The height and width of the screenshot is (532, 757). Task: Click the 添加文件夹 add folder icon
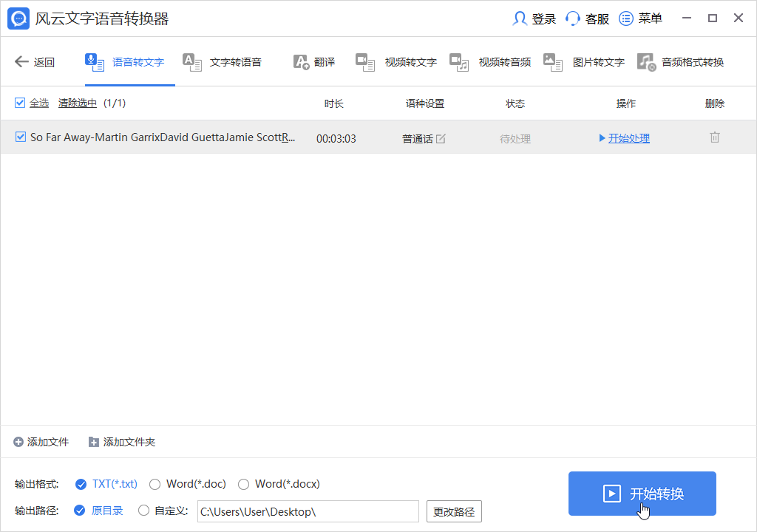coord(93,441)
